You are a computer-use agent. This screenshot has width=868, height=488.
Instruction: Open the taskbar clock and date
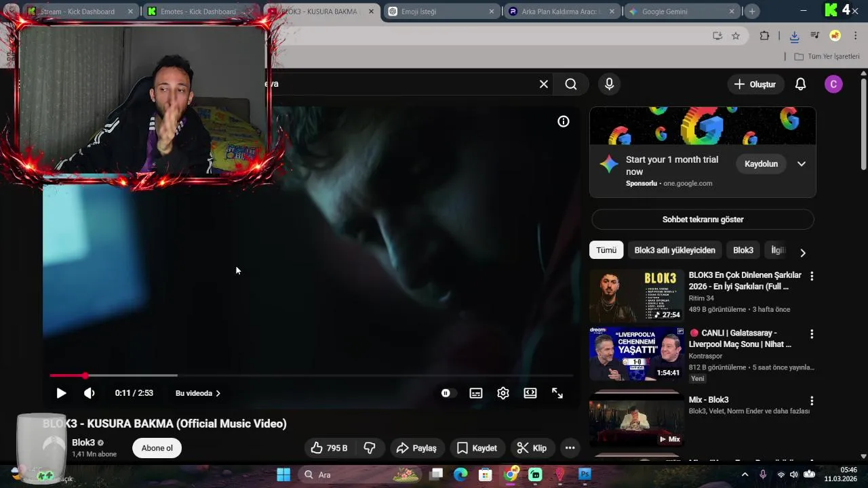tap(841, 474)
